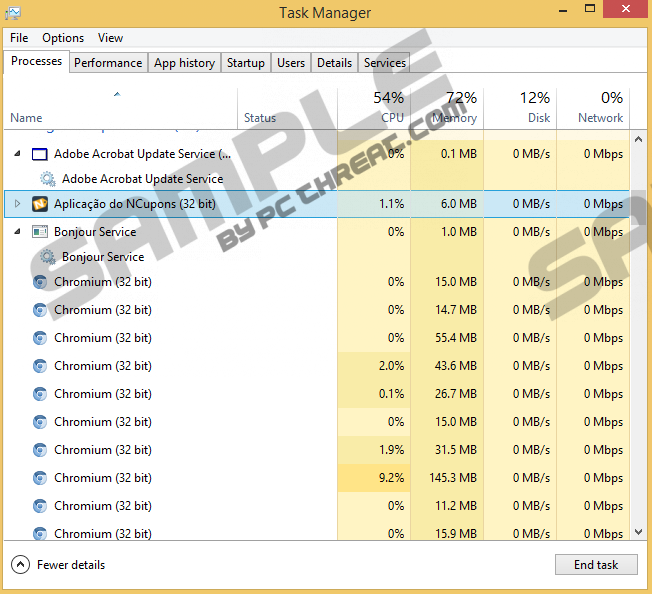Click the 55.4 MB memory value

(x=456, y=338)
